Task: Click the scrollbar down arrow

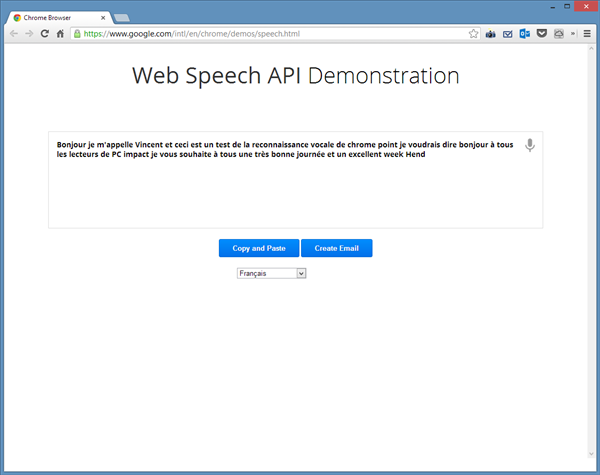Action: 591,454
